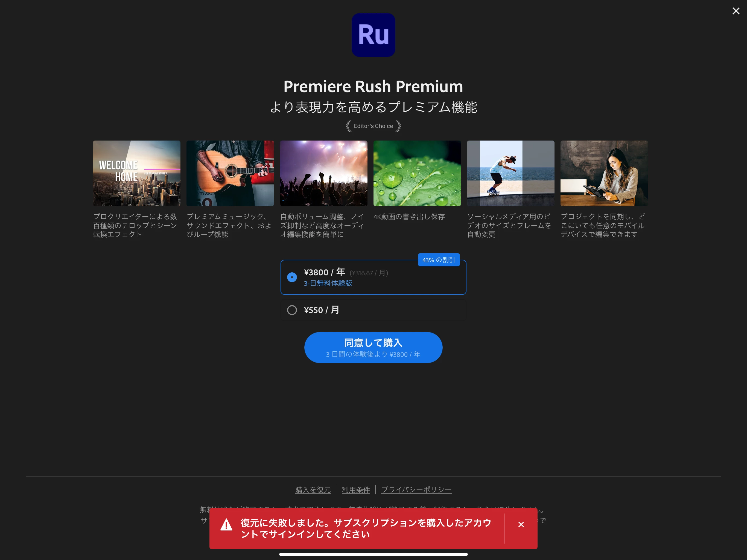
Task: Open the 利用条件 terms link
Action: click(356, 490)
